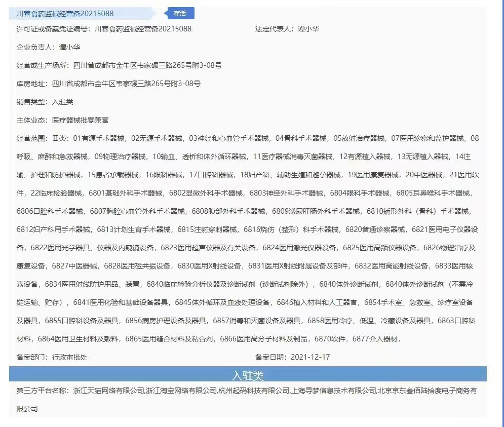Click 6877介入器材 text

pyautogui.click(x=375, y=339)
